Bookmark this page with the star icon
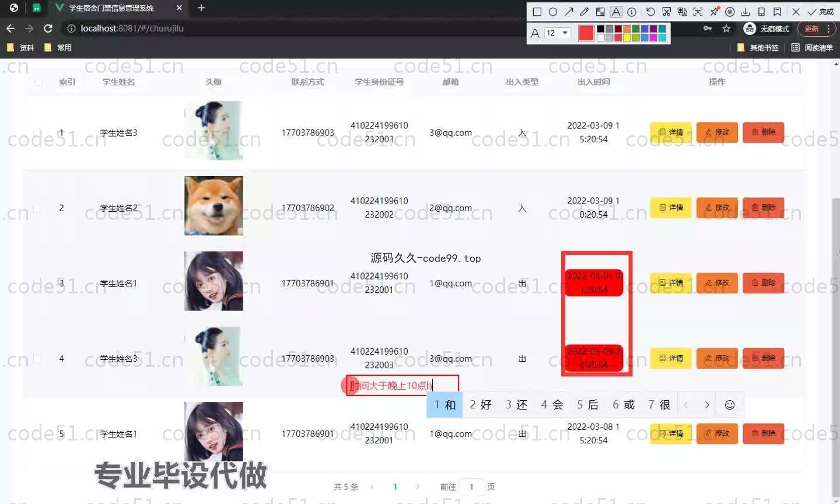 pyautogui.click(x=726, y=28)
